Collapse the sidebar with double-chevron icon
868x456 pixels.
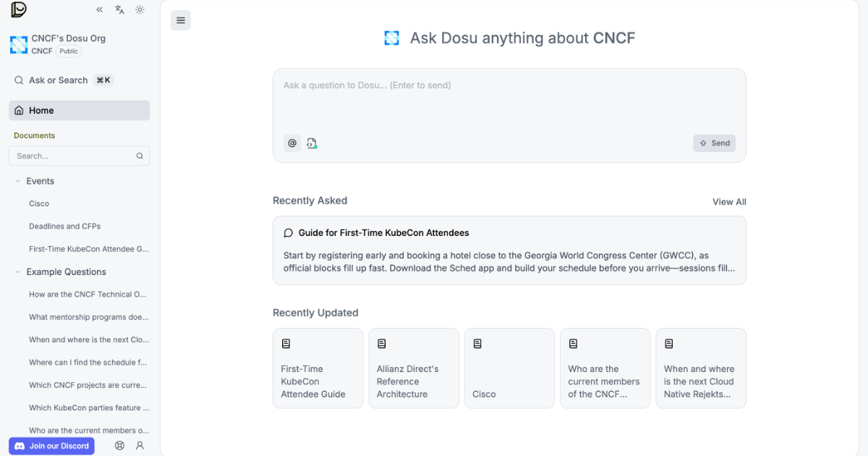pos(99,10)
